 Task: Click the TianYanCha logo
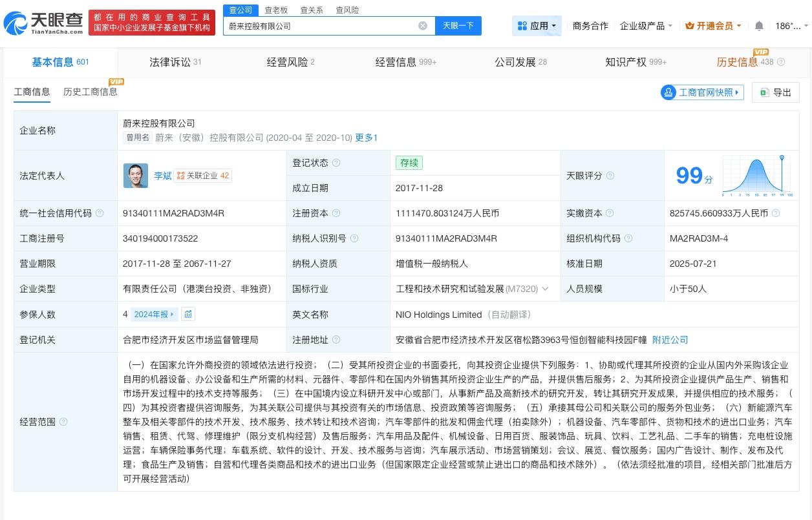coord(43,24)
